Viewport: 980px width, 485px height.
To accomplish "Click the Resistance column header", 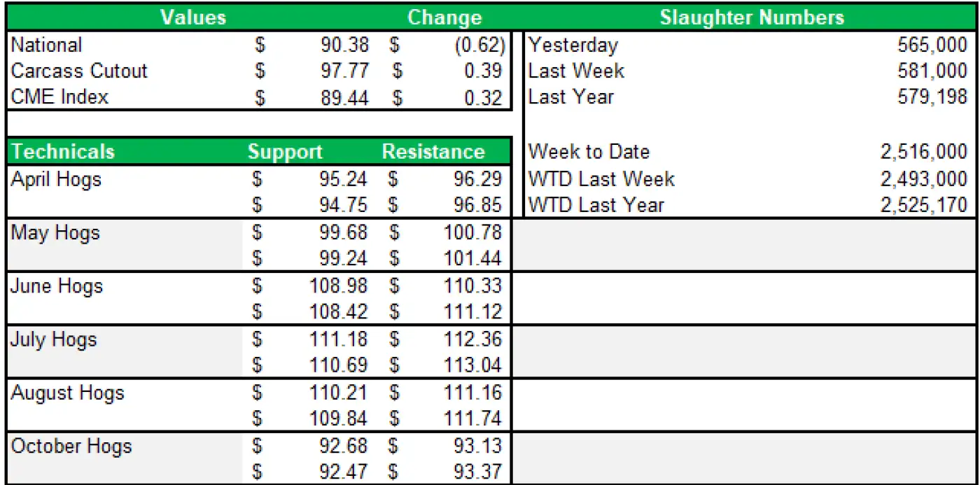I will tap(433, 152).
